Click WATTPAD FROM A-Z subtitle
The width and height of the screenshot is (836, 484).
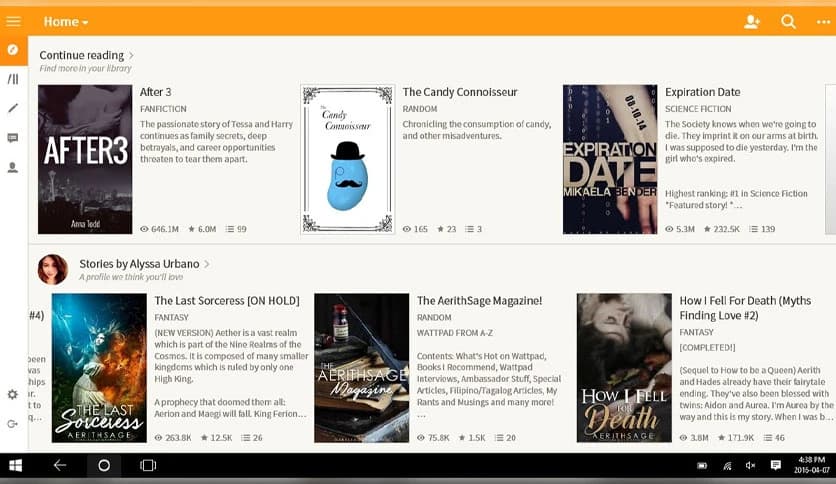(x=455, y=333)
